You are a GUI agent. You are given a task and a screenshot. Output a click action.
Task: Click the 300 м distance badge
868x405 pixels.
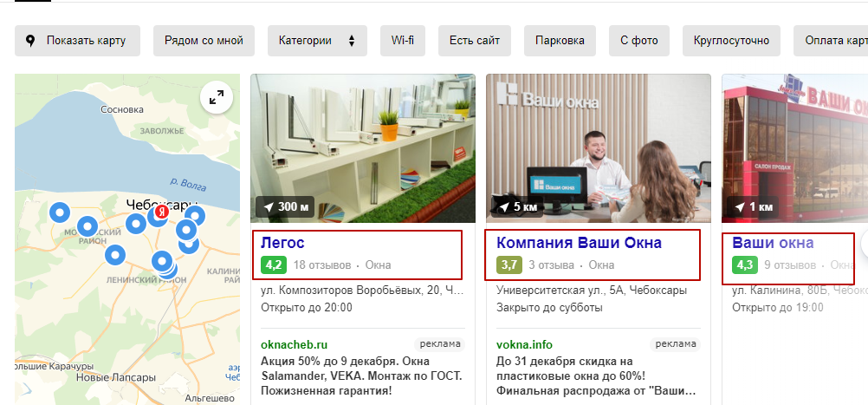[x=286, y=207]
